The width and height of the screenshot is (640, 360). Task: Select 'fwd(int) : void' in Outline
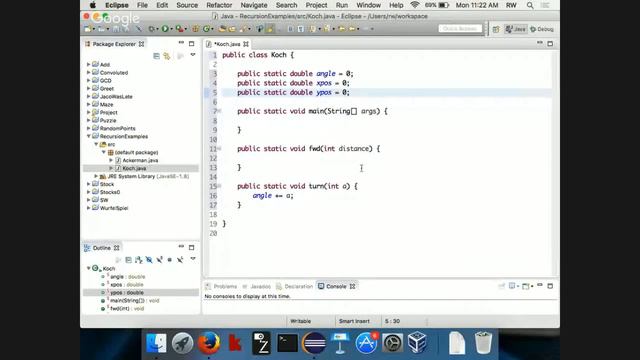pyautogui.click(x=127, y=309)
